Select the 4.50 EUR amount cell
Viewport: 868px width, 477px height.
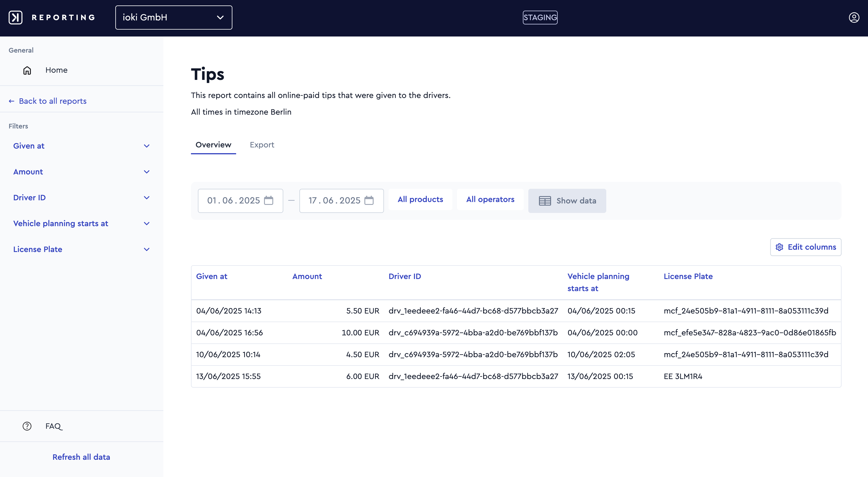pos(363,355)
